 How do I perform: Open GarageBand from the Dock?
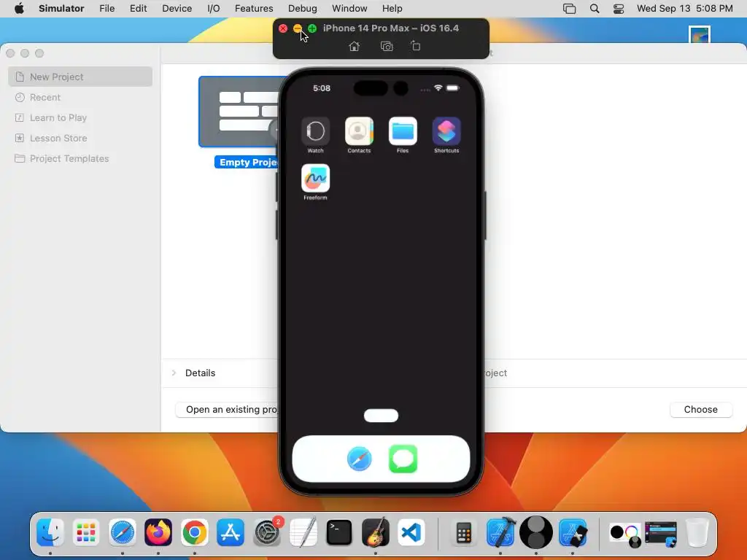(376, 532)
